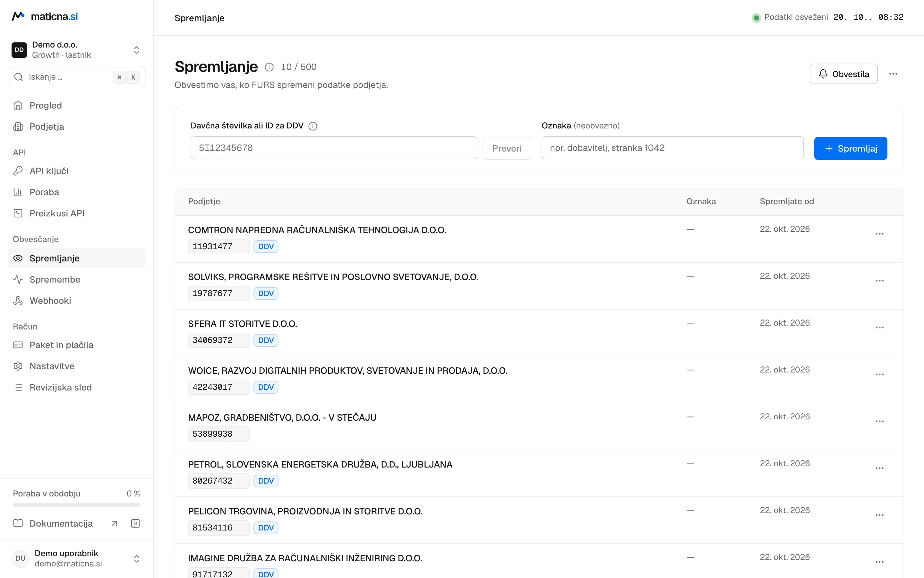Click the maticna.si logo
This screenshot has height=578, width=924.
[x=45, y=16]
